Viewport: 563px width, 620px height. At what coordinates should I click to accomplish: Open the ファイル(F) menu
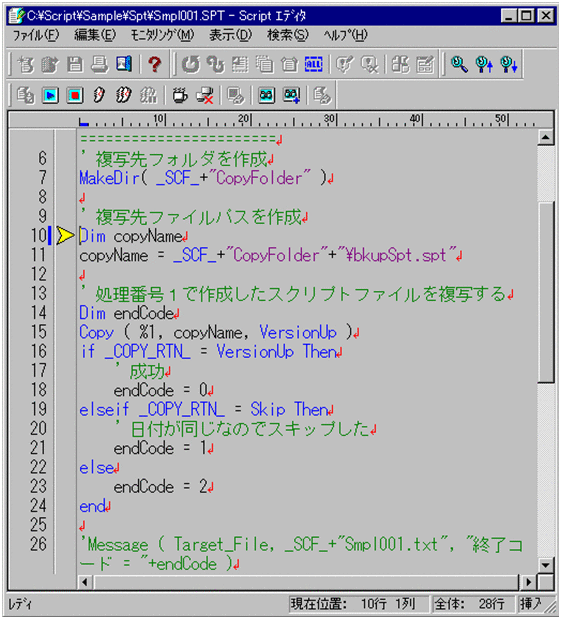(x=36, y=36)
